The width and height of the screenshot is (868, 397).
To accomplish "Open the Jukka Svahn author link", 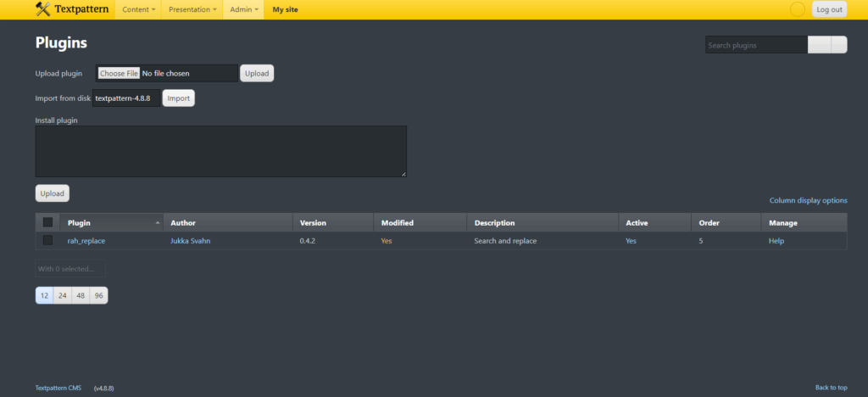I will tap(191, 241).
